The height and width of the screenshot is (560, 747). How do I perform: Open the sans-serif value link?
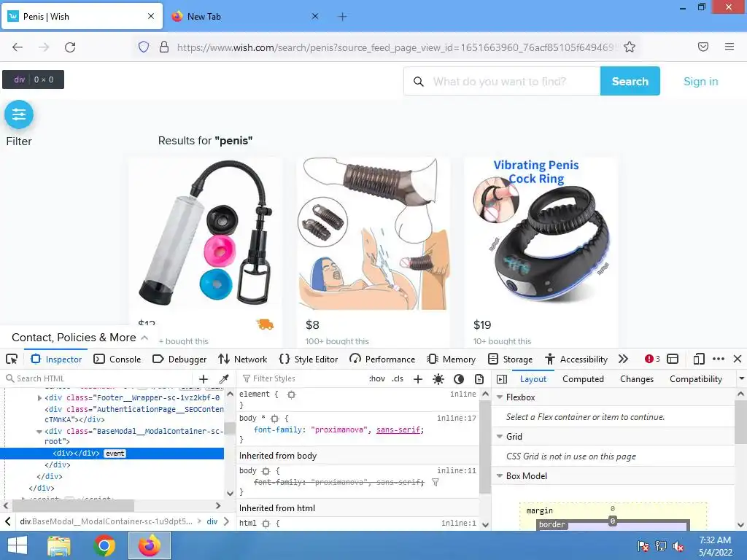click(398, 429)
